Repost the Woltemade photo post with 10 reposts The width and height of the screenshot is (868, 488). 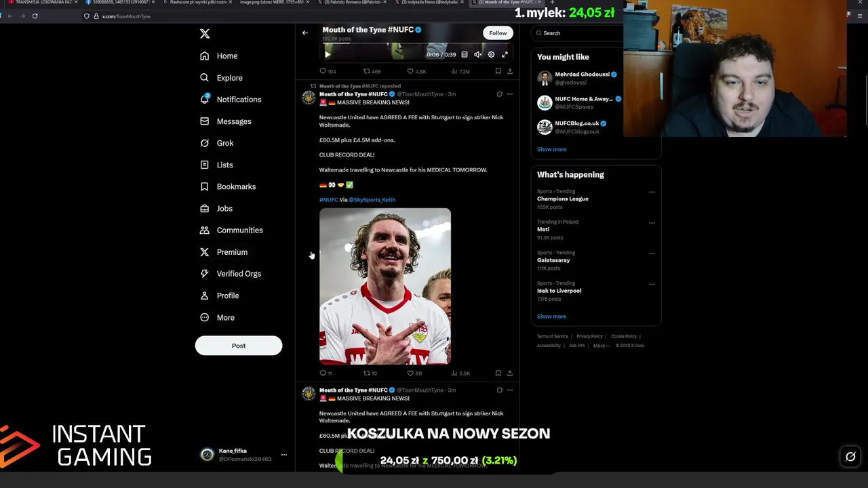pos(370,373)
